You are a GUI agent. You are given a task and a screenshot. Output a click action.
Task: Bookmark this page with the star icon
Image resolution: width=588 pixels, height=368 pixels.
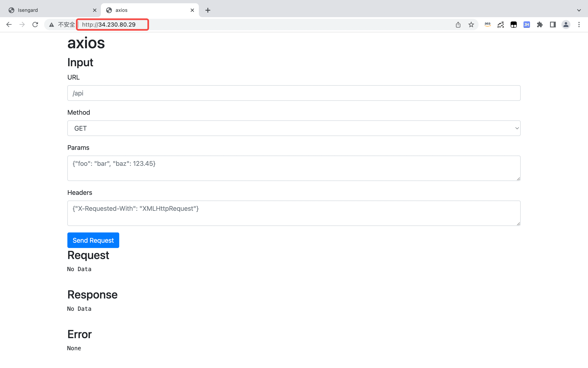coord(471,25)
